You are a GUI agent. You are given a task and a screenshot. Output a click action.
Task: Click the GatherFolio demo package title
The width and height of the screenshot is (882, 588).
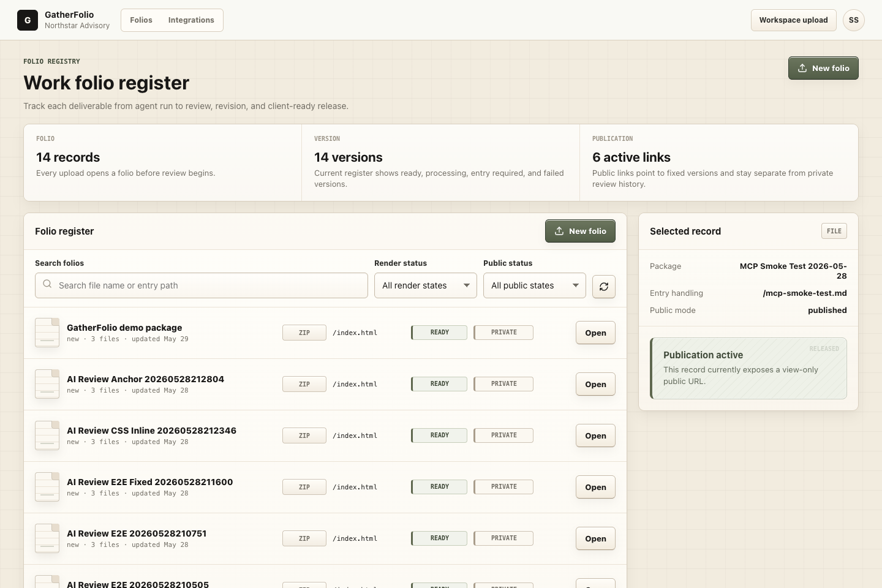(124, 328)
